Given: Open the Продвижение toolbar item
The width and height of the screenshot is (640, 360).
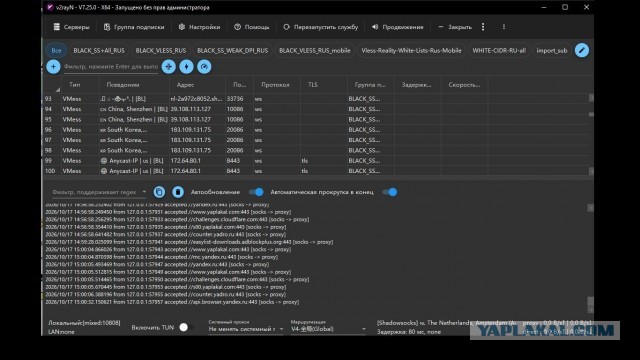Looking at the screenshot, I should click(398, 27).
